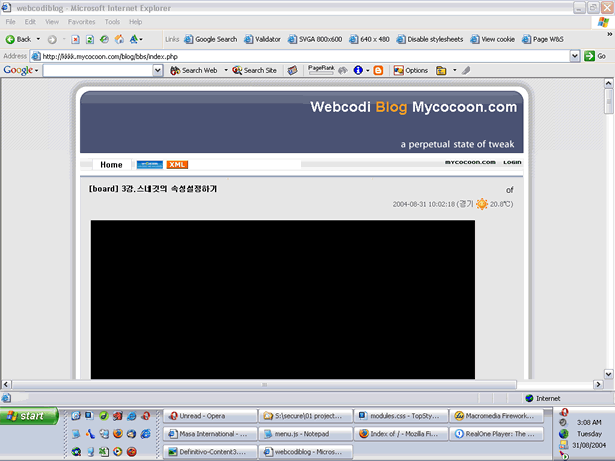Click the 640 x 480 bookmark
This screenshot has height=461, width=615.
pyautogui.click(x=369, y=39)
